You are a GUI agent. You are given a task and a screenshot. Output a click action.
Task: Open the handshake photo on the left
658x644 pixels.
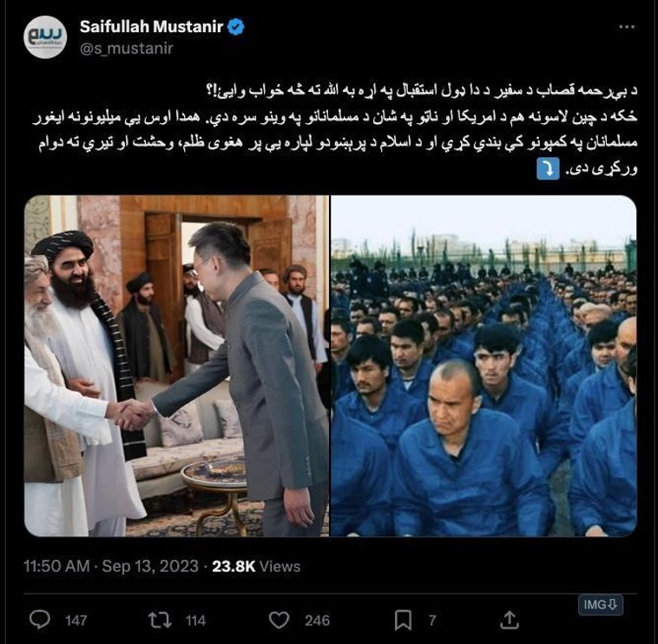pos(176,366)
